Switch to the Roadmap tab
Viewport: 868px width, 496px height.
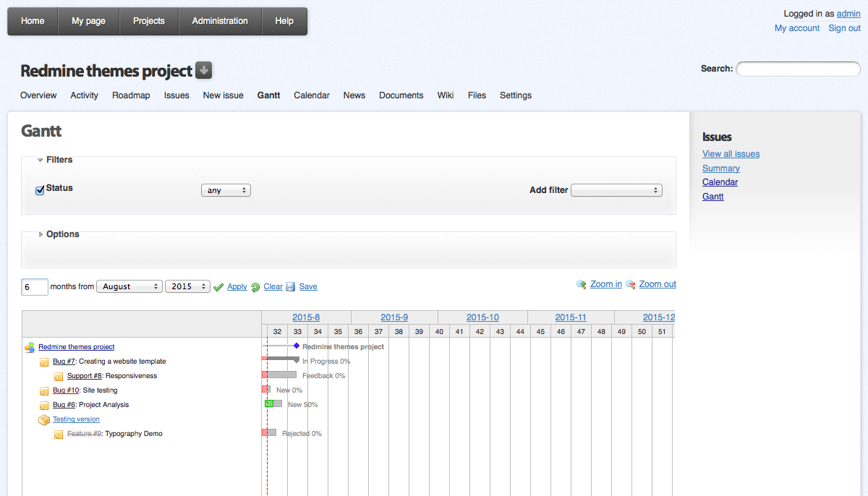point(131,95)
